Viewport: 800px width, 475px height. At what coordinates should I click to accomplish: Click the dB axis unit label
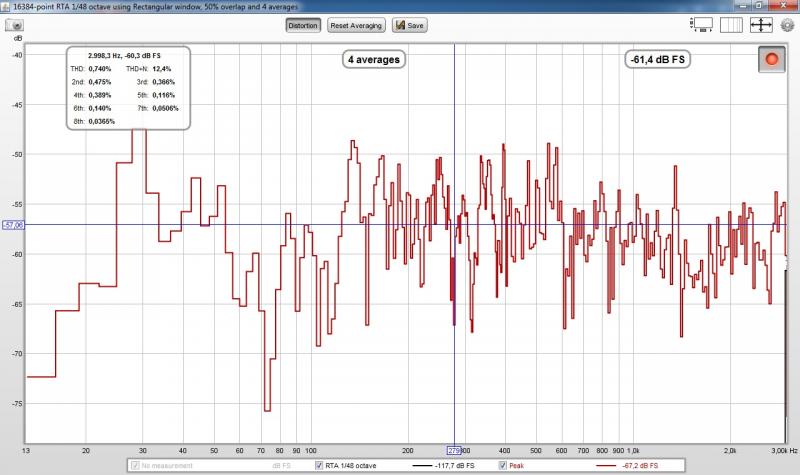coord(18,38)
